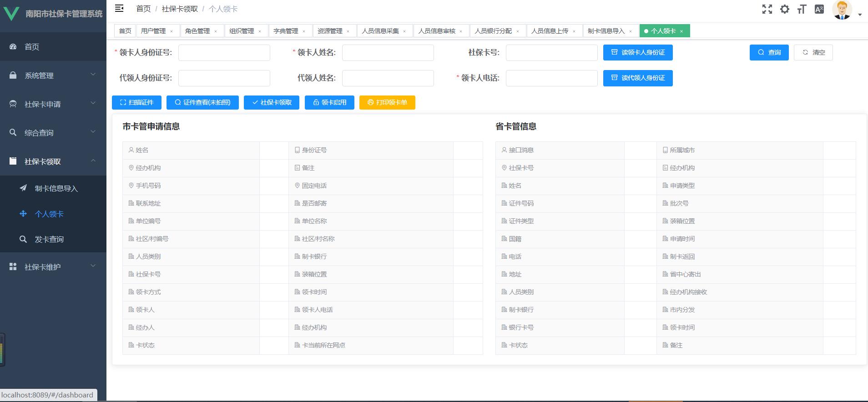
Task: Go to 首页 in the sidebar
Action: point(53,46)
